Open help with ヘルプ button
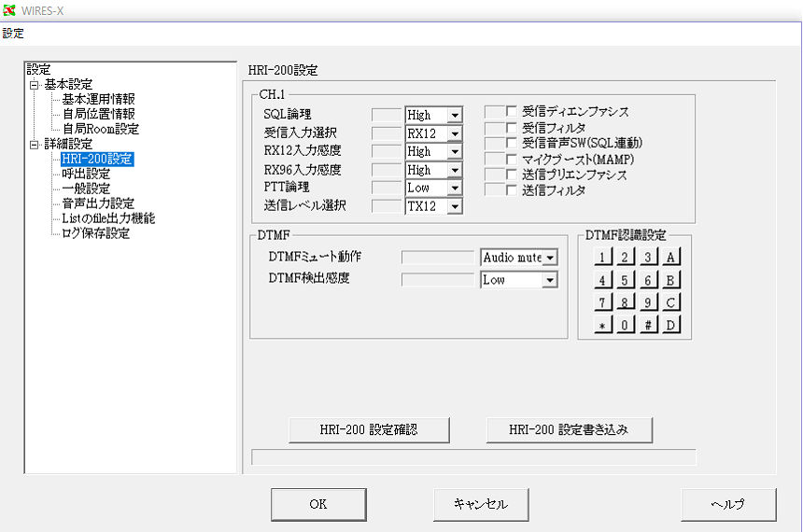The width and height of the screenshot is (803, 532). click(728, 504)
